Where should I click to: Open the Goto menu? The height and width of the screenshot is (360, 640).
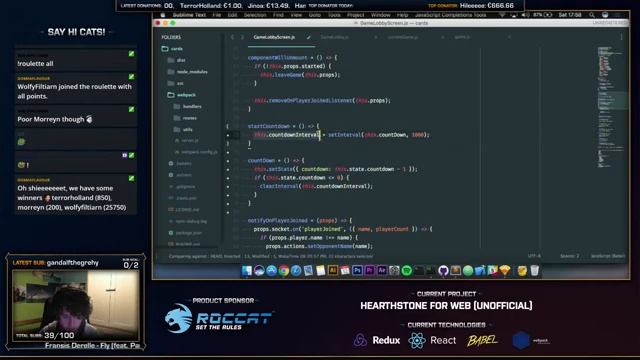315,15
